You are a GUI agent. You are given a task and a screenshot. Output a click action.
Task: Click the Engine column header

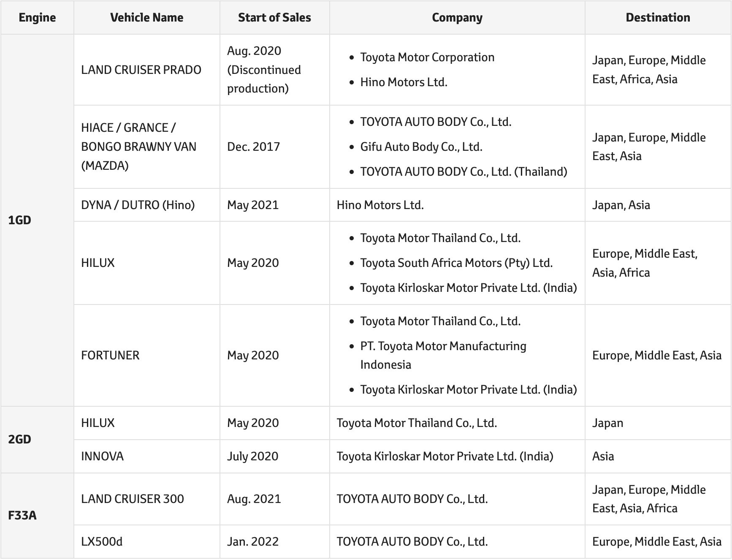point(37,17)
